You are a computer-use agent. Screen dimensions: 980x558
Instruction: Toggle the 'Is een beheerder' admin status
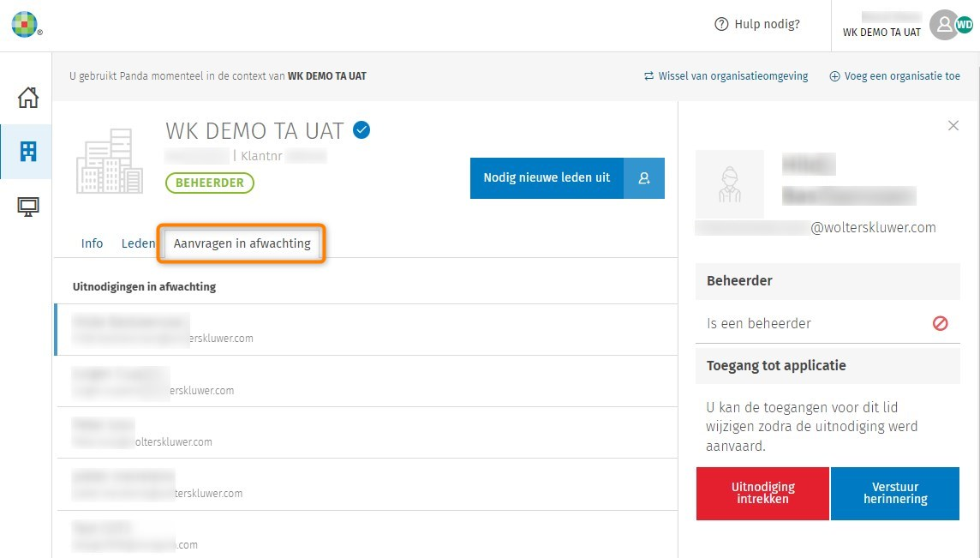(x=940, y=324)
